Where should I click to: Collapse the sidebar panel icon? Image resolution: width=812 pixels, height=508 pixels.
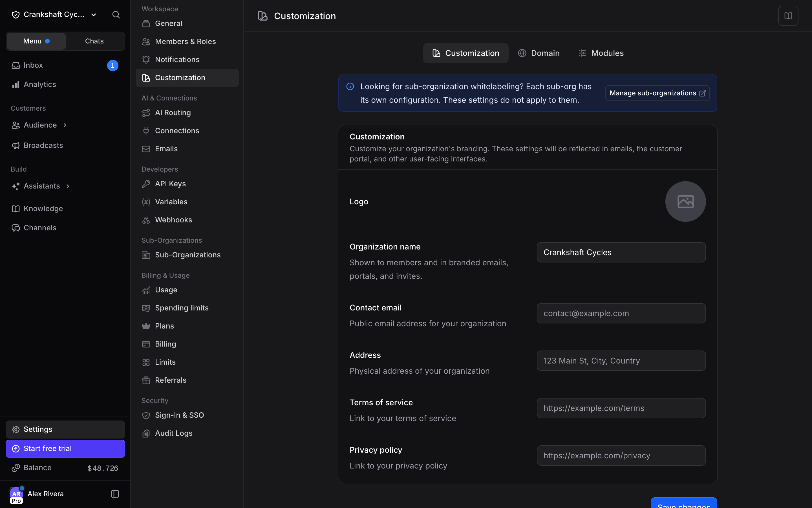(115, 494)
